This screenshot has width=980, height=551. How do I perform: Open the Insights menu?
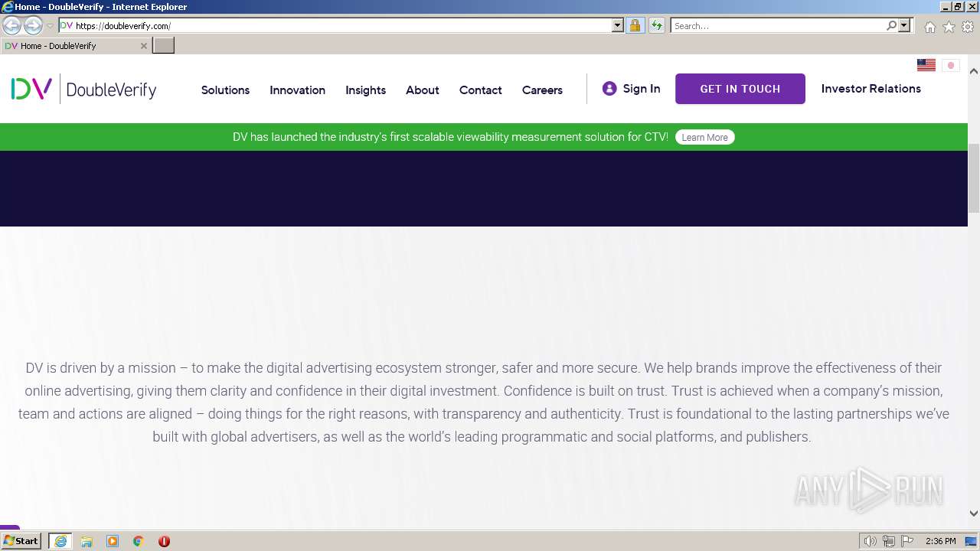tap(365, 90)
